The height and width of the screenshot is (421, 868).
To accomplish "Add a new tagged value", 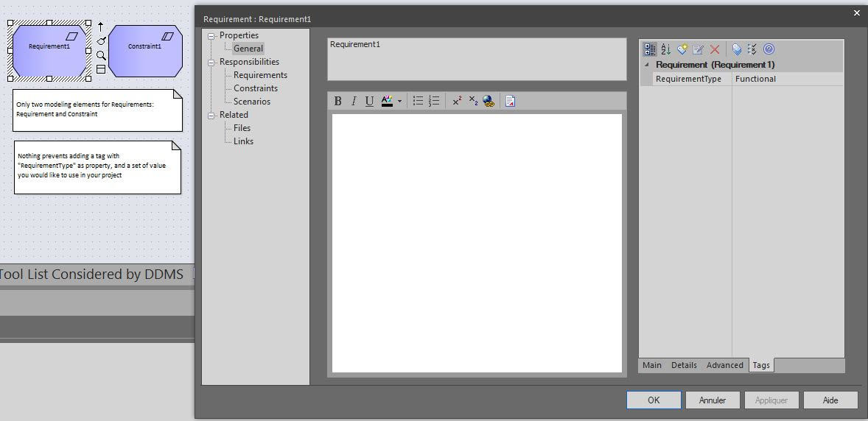I will [682, 49].
